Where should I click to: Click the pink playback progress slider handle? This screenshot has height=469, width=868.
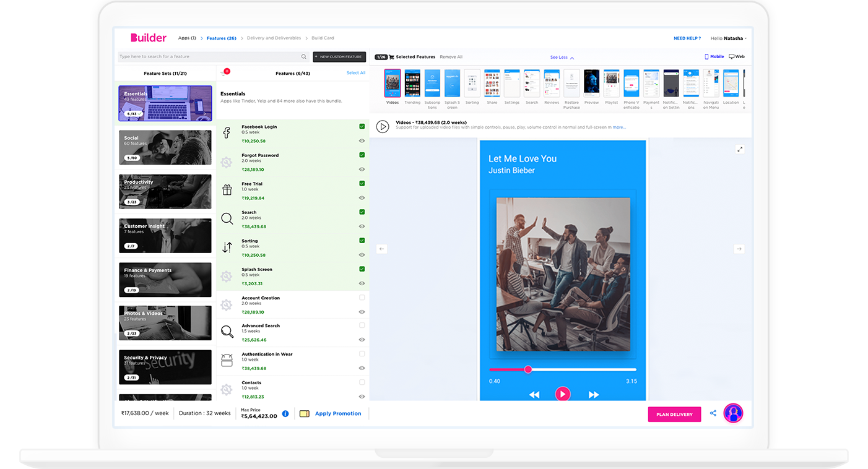(528, 369)
